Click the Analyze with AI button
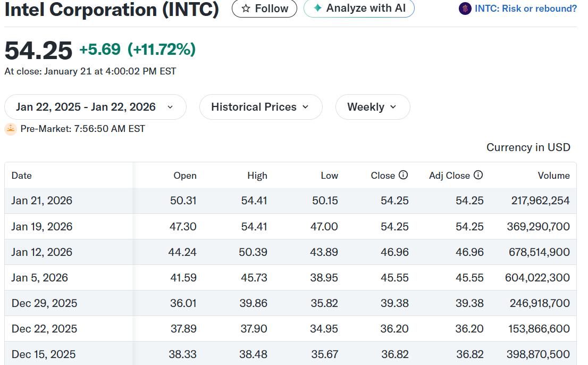 tap(359, 9)
